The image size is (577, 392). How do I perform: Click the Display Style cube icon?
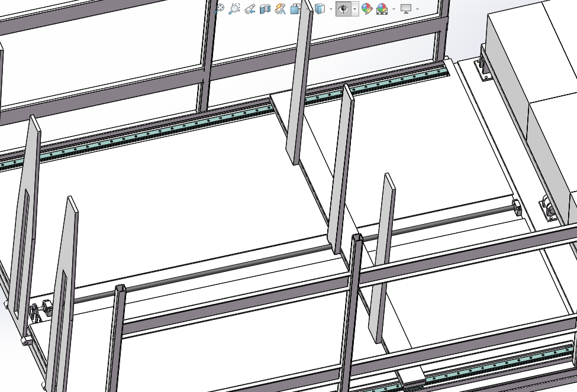tap(320, 9)
